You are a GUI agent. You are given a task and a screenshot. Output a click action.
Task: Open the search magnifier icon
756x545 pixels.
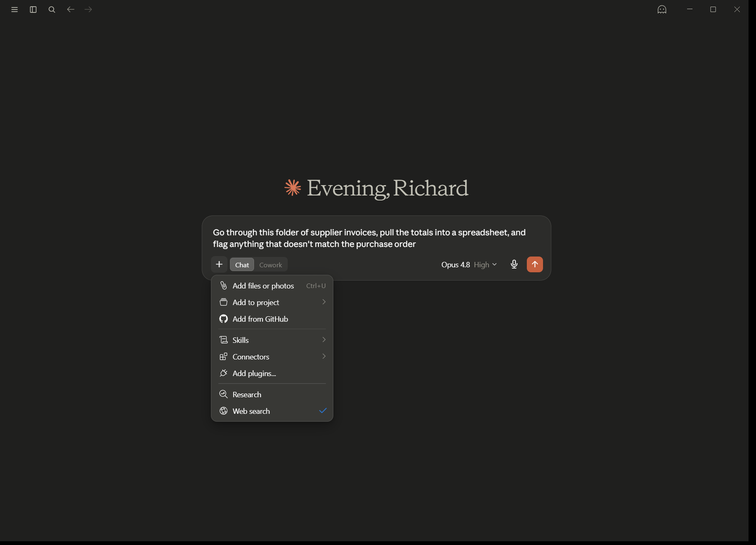(x=52, y=10)
